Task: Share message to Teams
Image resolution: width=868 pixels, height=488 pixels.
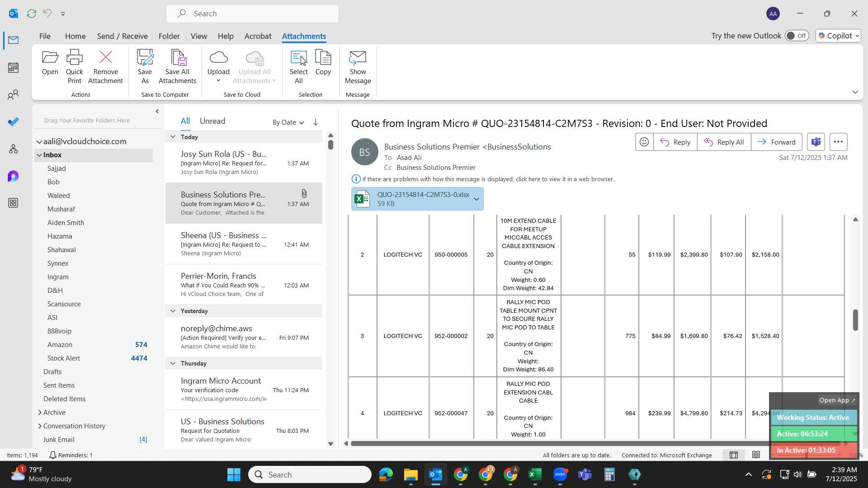Action: pyautogui.click(x=816, y=142)
